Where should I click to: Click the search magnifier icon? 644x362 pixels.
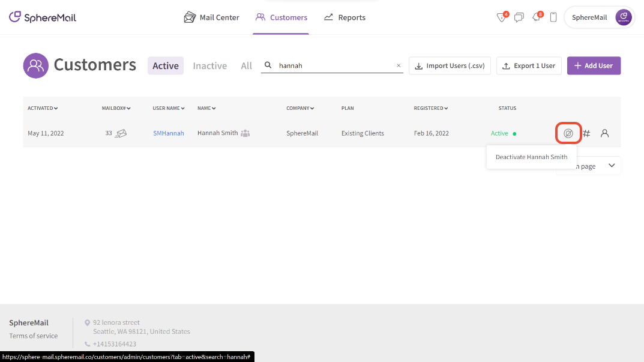point(268,65)
